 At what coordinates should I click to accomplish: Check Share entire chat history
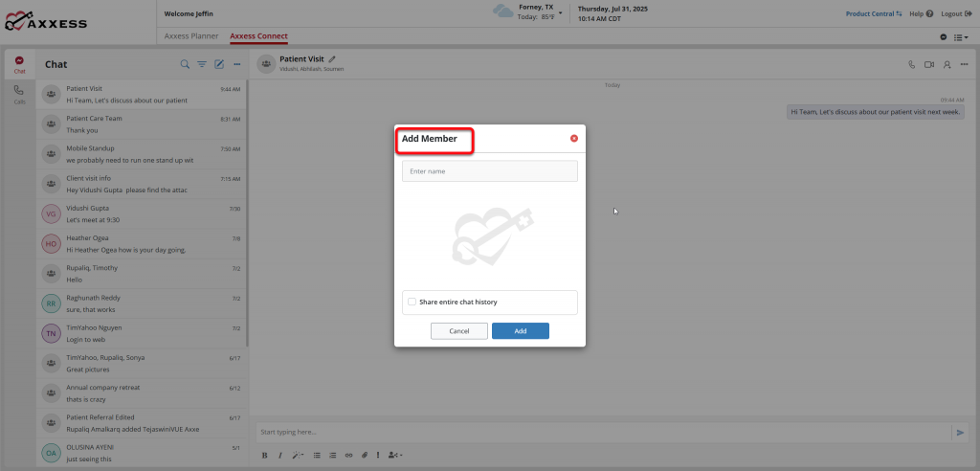click(412, 302)
